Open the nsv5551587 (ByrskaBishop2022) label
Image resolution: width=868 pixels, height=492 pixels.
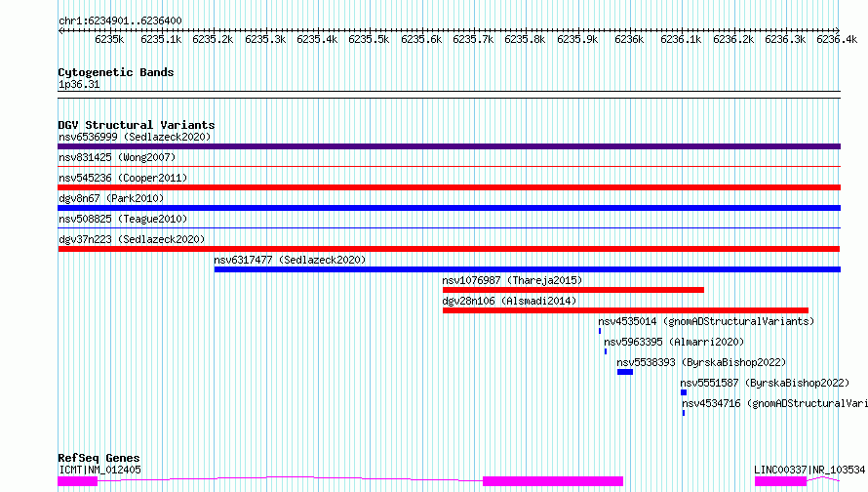(765, 383)
